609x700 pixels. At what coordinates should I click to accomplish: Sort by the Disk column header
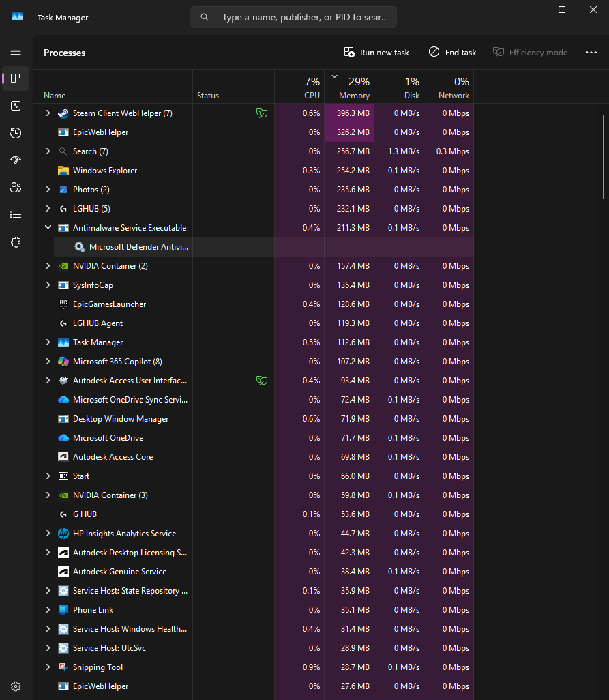pyautogui.click(x=399, y=87)
